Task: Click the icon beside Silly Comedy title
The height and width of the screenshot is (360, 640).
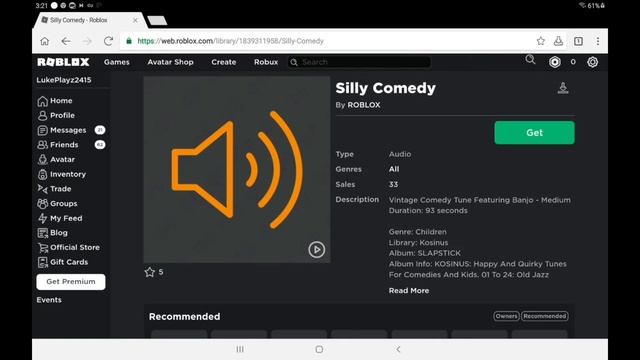Action: (x=563, y=88)
